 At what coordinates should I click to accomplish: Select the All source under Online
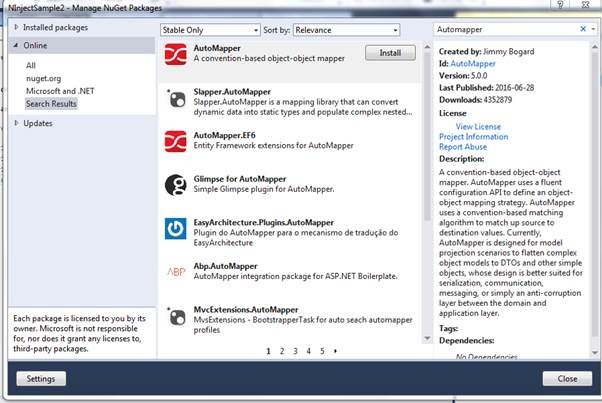pyautogui.click(x=31, y=66)
